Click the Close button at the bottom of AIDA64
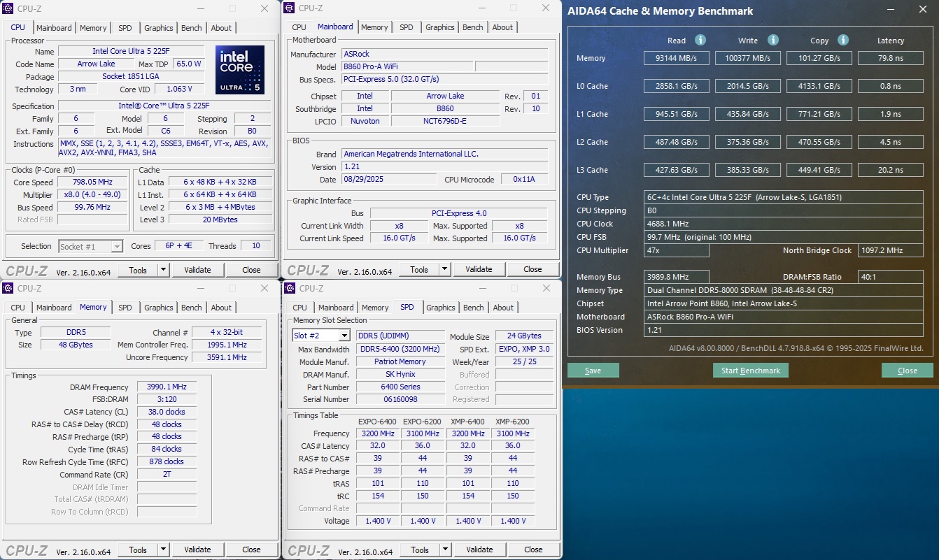Screen dimensions: 939x560 908,371
